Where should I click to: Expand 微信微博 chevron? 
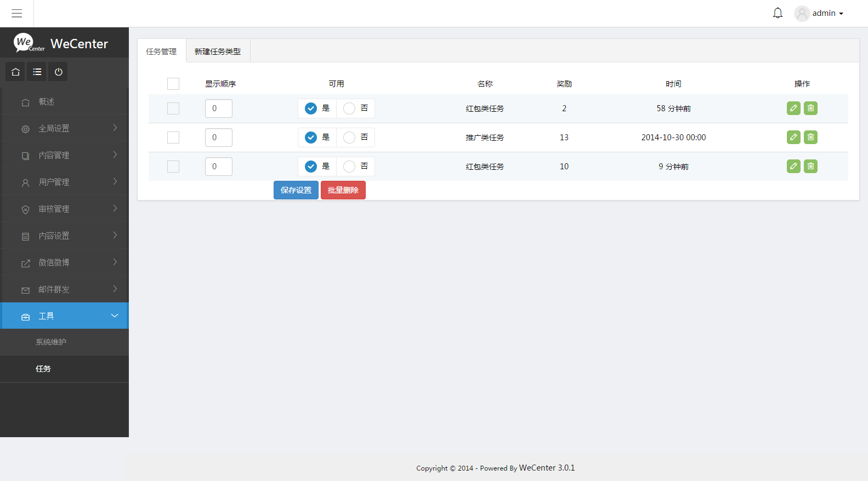[x=115, y=262]
